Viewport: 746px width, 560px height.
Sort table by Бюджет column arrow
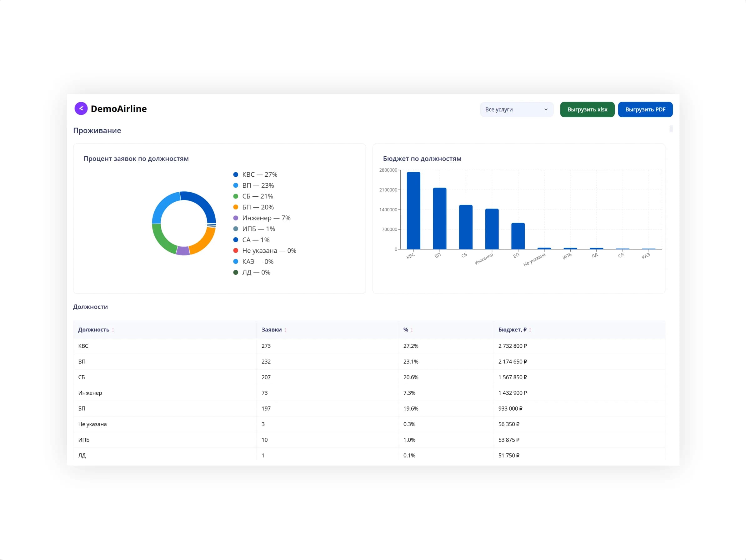pyautogui.click(x=530, y=330)
